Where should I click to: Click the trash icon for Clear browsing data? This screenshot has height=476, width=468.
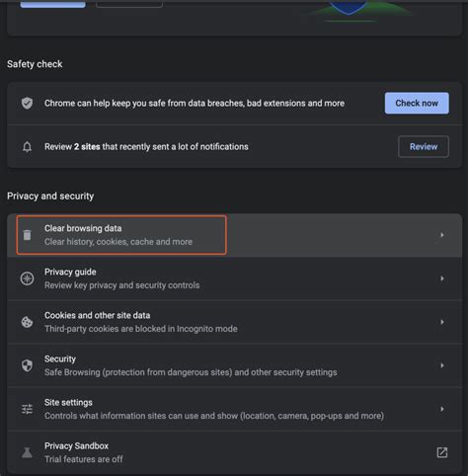27,235
